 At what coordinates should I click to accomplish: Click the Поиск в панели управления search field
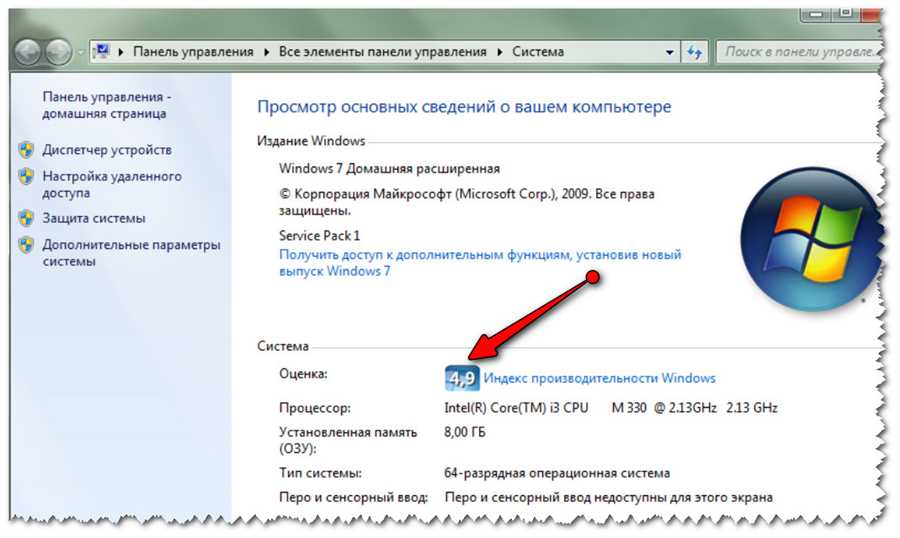tap(798, 52)
